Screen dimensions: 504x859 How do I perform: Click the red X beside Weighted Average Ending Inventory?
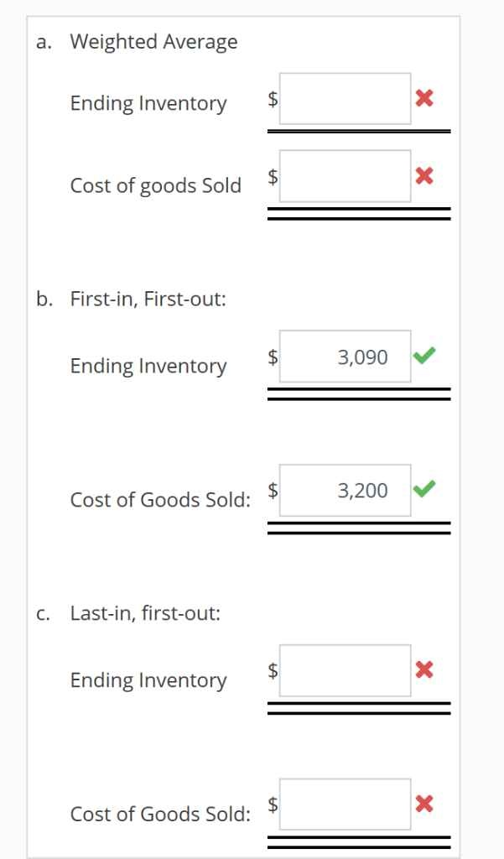pyautogui.click(x=424, y=98)
